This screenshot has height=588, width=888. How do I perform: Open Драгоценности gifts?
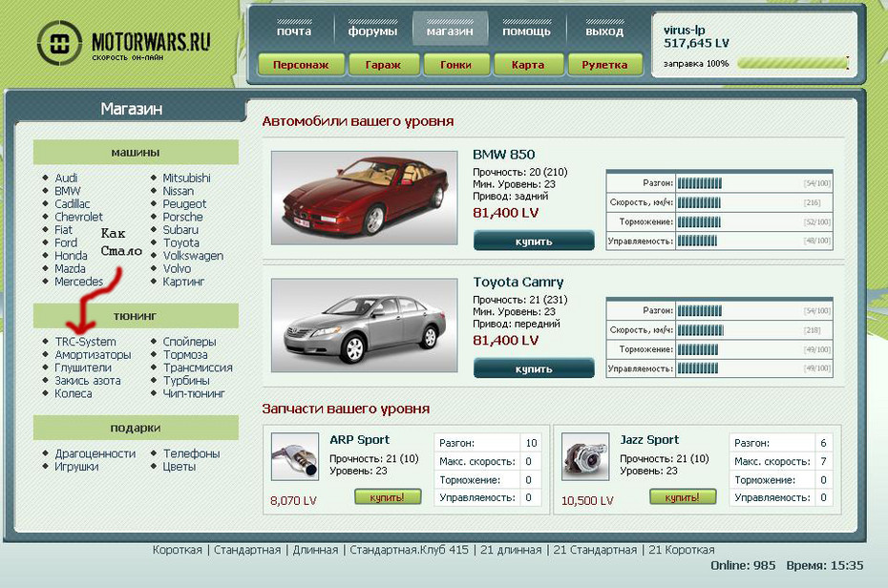tap(95, 453)
